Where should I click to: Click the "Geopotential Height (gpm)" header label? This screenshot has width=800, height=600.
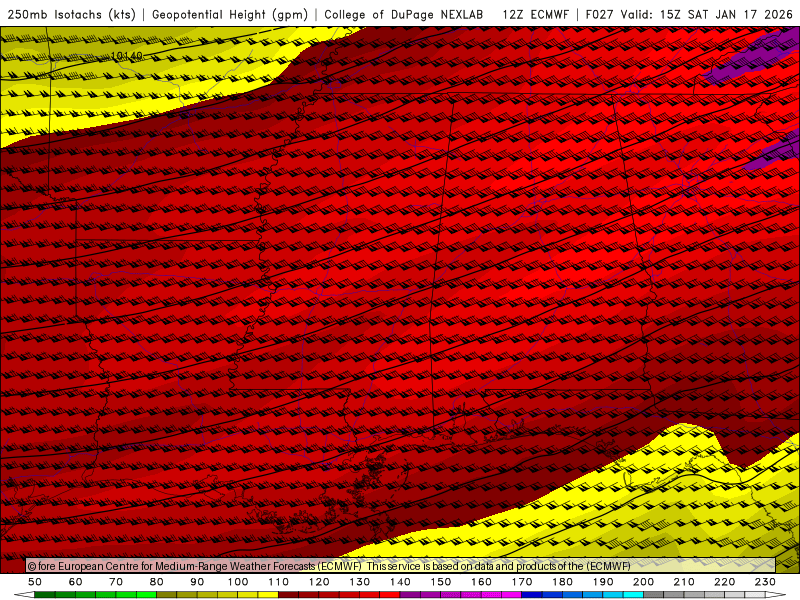(x=230, y=14)
